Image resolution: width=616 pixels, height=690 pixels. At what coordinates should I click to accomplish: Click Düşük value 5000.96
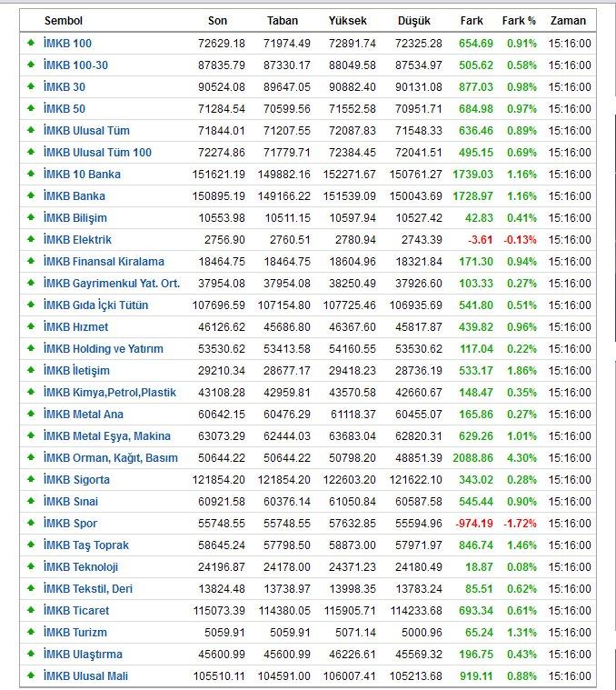click(x=422, y=633)
